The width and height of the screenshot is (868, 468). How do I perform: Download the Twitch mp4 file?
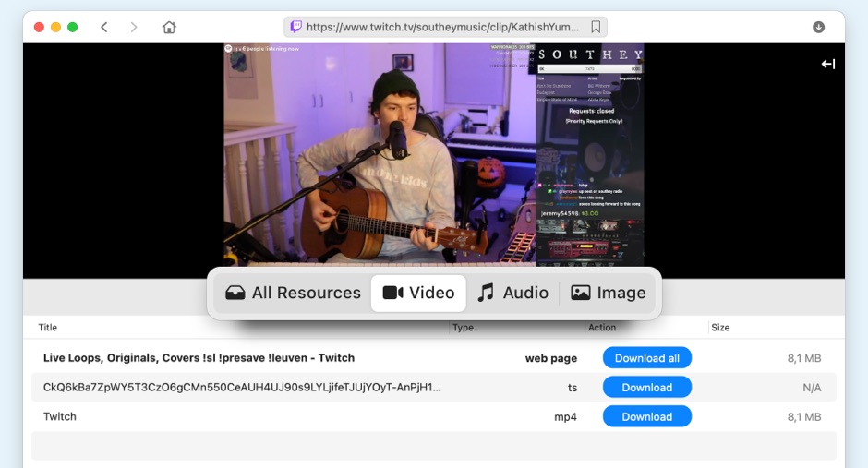646,416
